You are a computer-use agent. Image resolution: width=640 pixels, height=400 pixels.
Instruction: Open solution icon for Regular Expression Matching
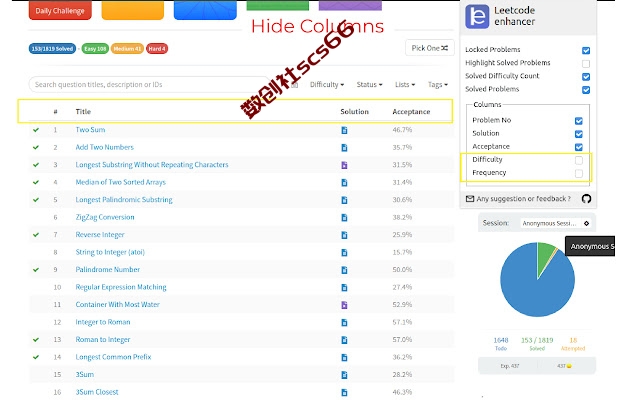point(344,288)
